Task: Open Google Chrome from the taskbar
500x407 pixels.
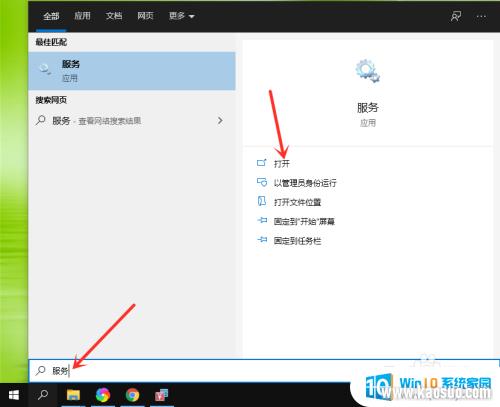Action: 132,395
